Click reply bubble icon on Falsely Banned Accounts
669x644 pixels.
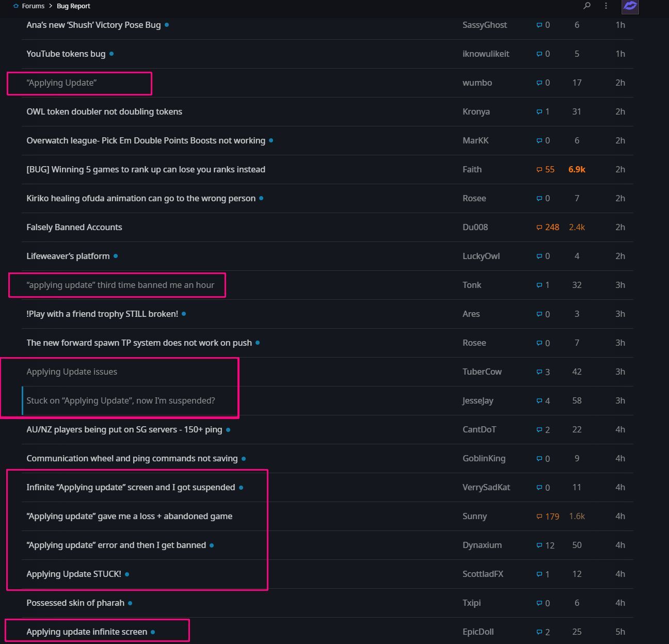pyautogui.click(x=539, y=228)
